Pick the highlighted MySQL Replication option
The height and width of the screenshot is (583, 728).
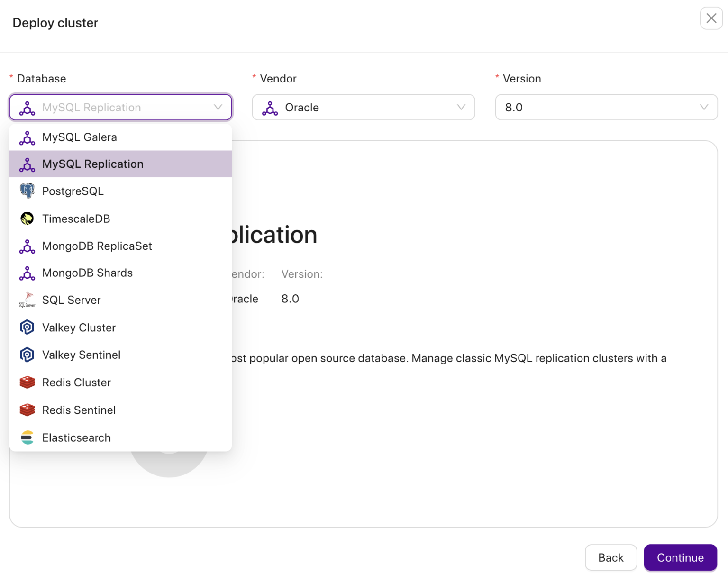coord(93,164)
